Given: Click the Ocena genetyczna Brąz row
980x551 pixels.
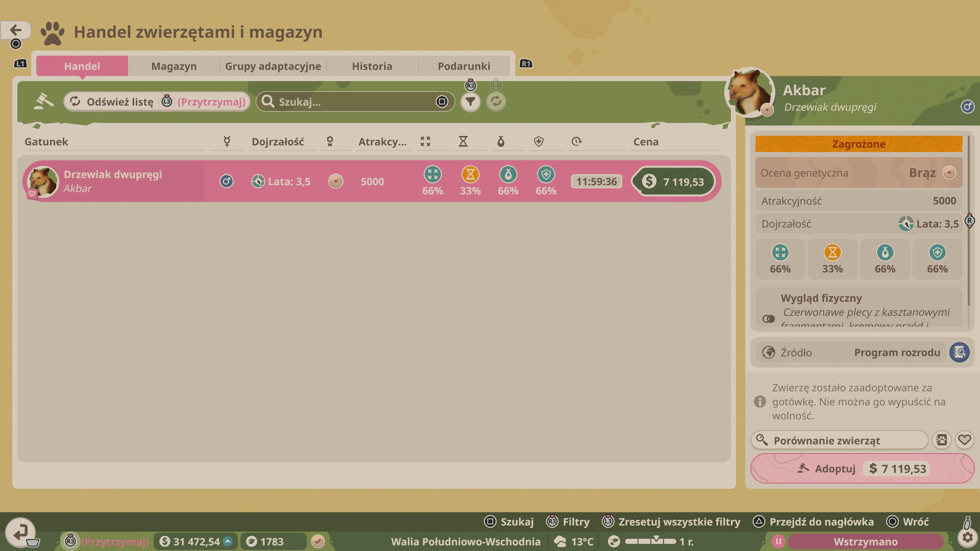Looking at the screenshot, I should click(859, 173).
